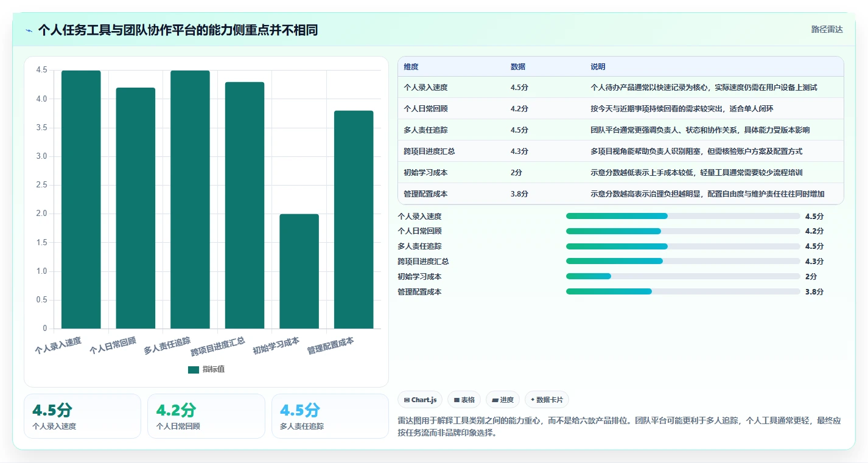Click the 2分 value beside the progress bar

point(811,277)
